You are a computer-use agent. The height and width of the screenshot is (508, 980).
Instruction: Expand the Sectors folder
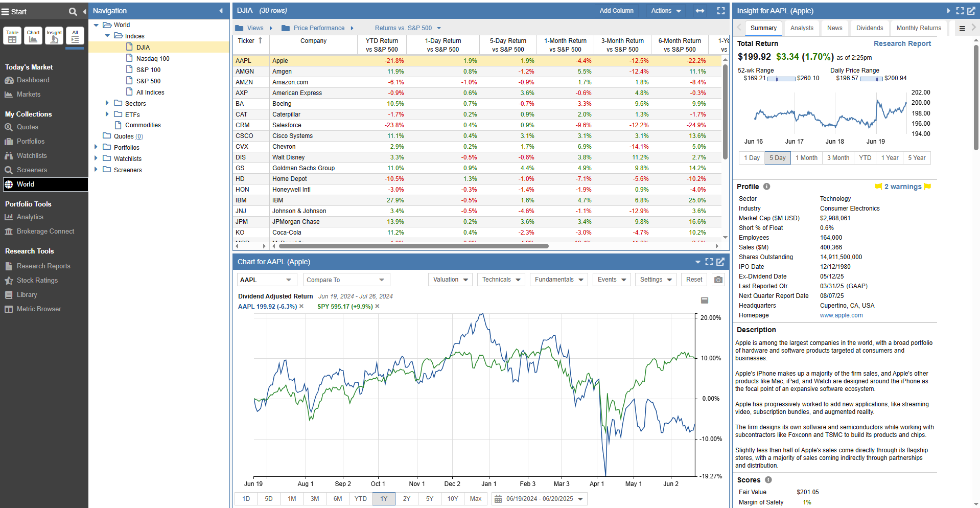[107, 103]
